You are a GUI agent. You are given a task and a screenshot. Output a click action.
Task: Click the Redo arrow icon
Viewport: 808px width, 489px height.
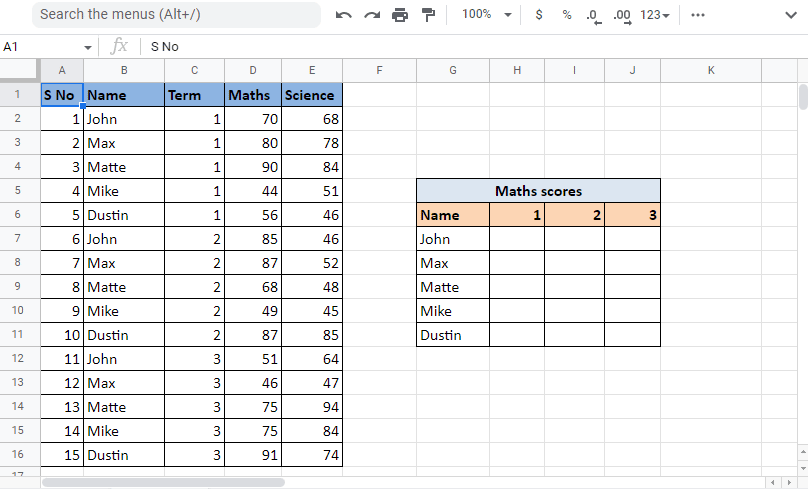(x=372, y=15)
